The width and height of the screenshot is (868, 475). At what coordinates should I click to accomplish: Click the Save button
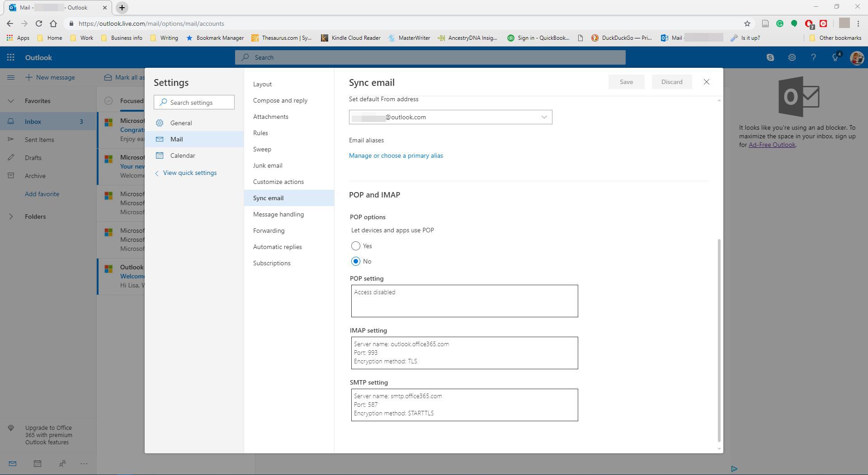point(626,82)
